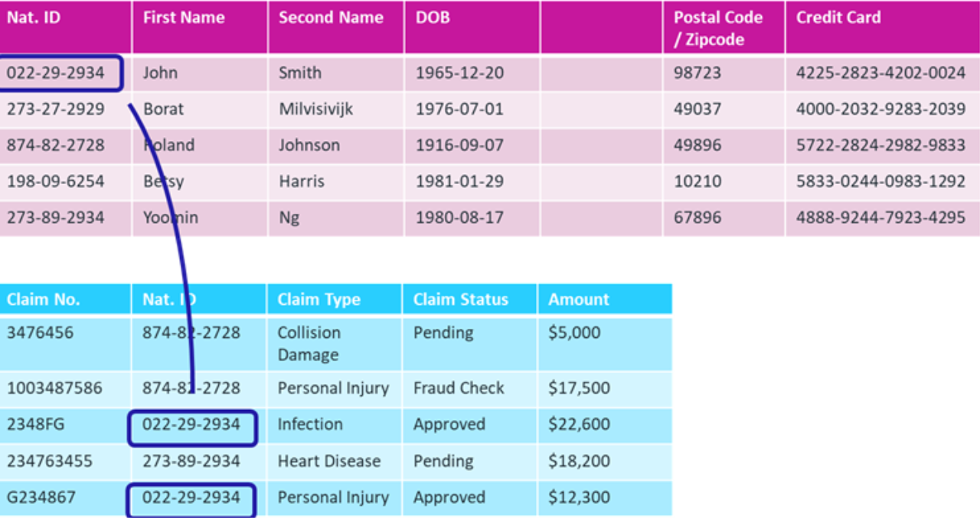The height and width of the screenshot is (518, 980).
Task: Click the first name cell Borat
Action: [x=164, y=109]
